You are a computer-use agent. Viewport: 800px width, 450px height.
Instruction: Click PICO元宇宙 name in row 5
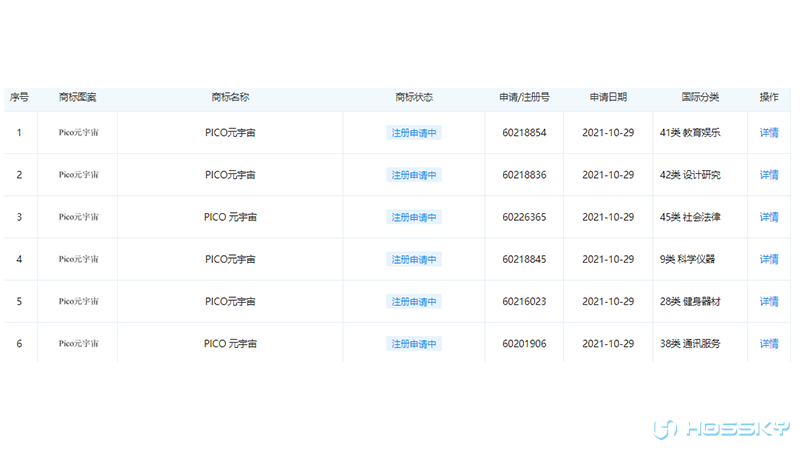tap(230, 302)
